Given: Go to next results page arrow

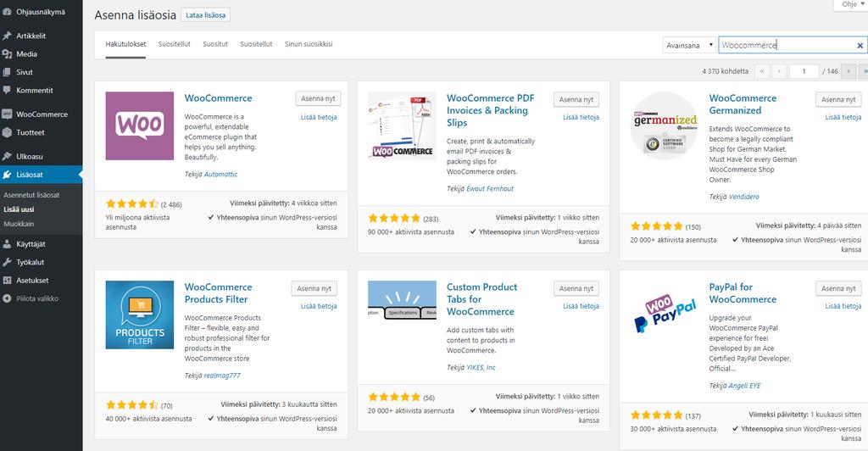Looking at the screenshot, I should click(848, 71).
